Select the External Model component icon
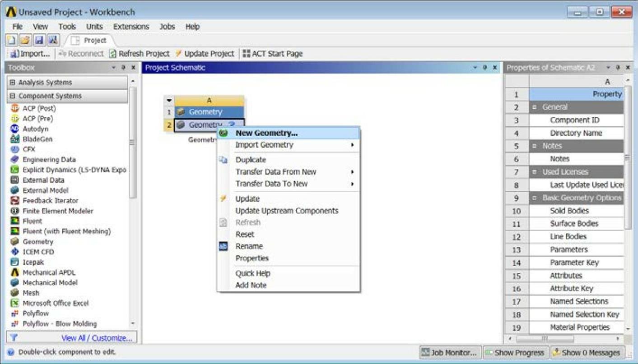Screen dimensions: 638x364 click(15, 190)
